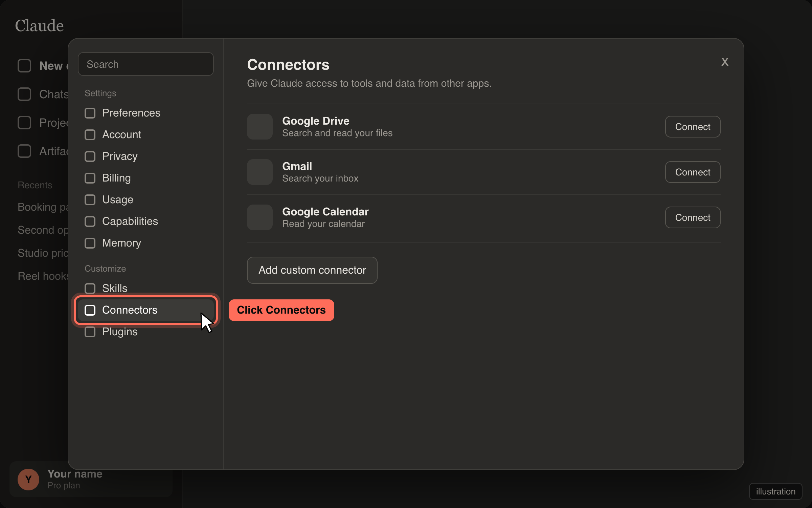Open the Reel hooks recent chat

pyautogui.click(x=43, y=276)
